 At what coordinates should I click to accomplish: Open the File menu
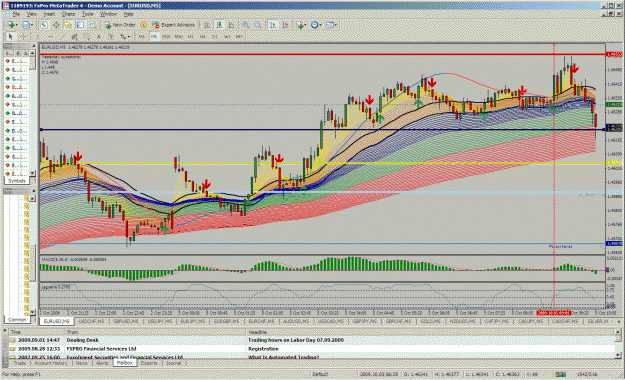(x=16, y=14)
